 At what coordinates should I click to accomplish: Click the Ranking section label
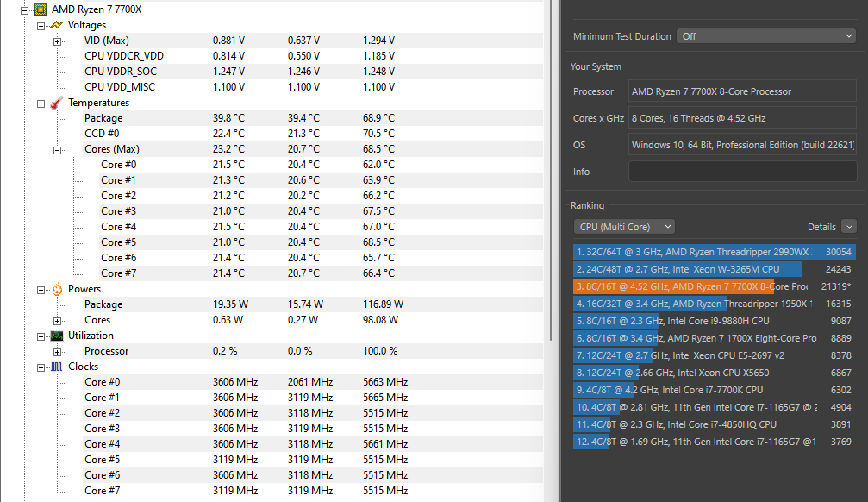click(587, 205)
